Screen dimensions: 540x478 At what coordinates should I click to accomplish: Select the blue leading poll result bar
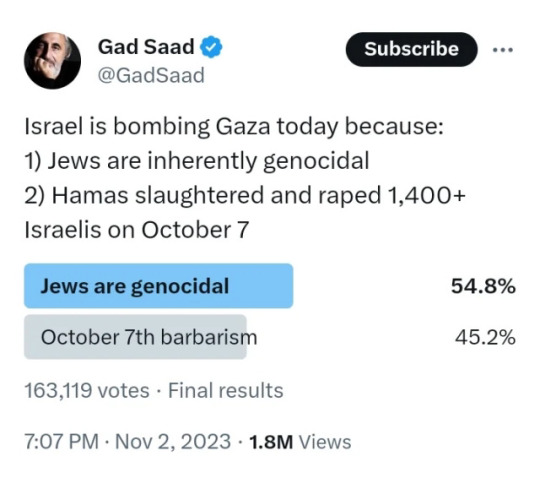(x=158, y=286)
